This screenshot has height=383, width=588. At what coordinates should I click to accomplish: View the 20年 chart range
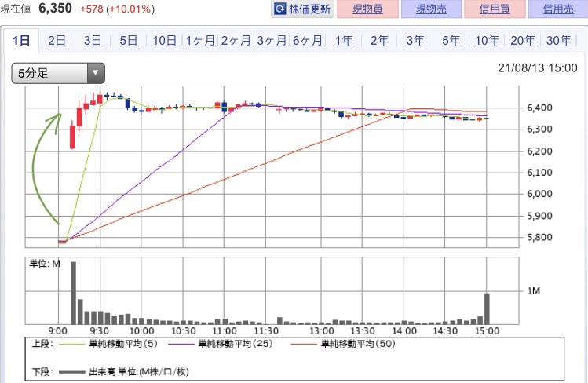click(x=523, y=41)
